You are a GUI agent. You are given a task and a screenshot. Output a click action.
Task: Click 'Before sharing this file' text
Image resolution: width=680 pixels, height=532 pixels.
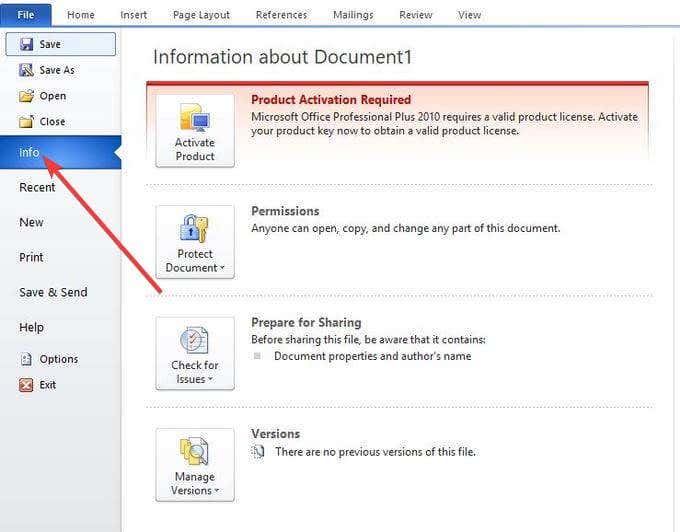[369, 339]
